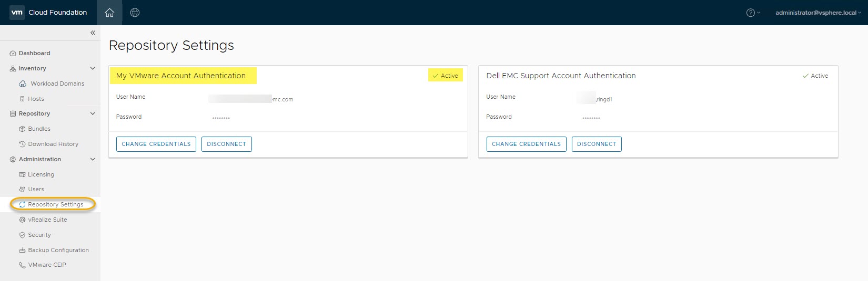Click the Dashboard gauge icon
This screenshot has height=281, width=868.
pyautogui.click(x=13, y=54)
